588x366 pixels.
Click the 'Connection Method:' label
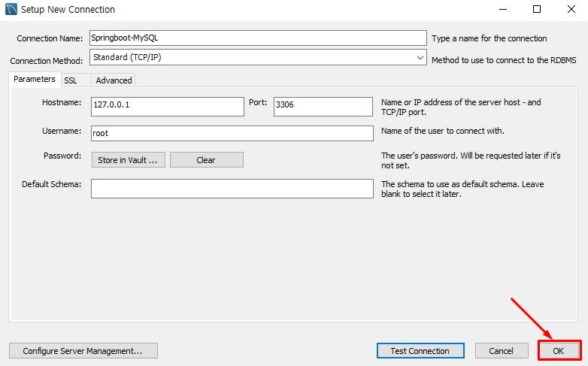click(x=47, y=61)
